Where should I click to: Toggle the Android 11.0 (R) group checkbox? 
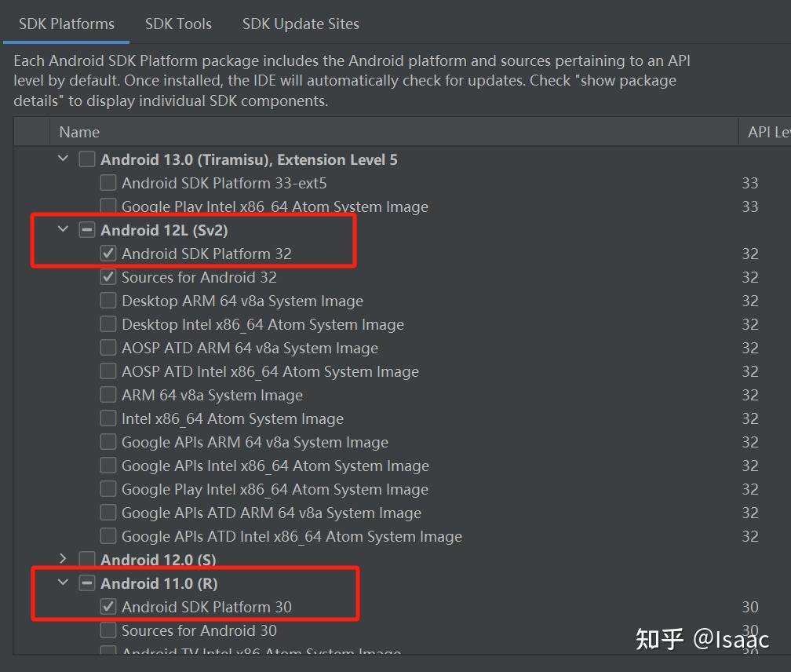coord(87,583)
